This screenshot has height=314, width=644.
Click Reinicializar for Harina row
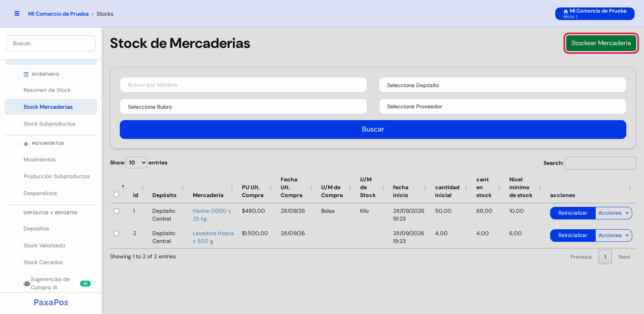pyautogui.click(x=573, y=213)
